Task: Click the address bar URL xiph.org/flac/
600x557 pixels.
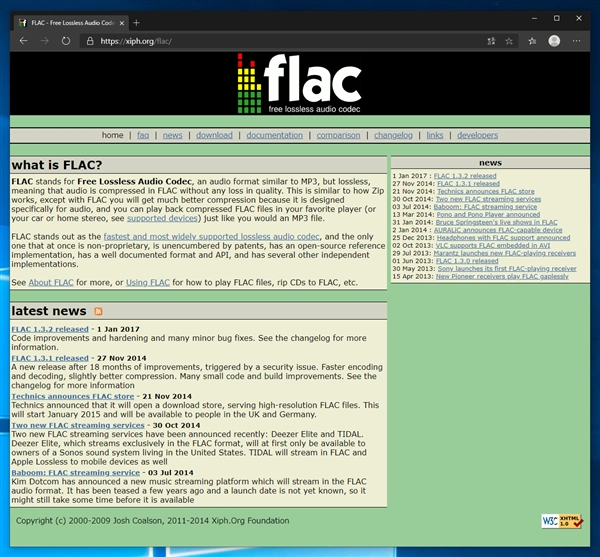Action: [136, 41]
